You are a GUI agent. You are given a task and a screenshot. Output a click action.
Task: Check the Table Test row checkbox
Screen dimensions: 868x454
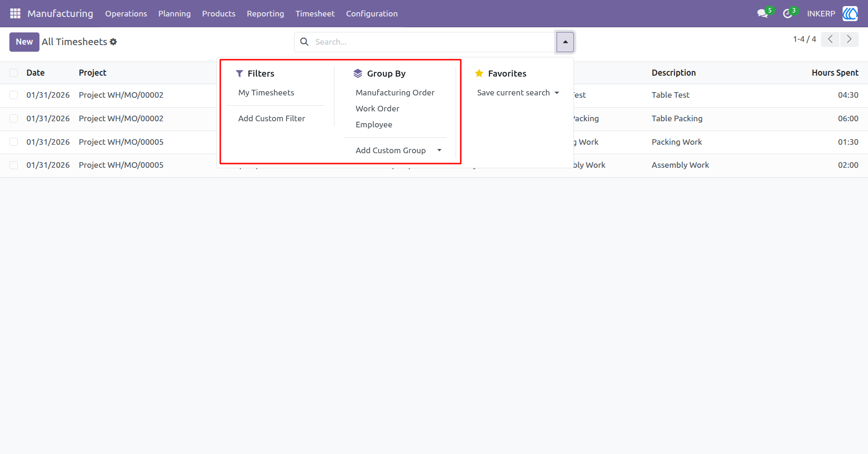(x=14, y=95)
